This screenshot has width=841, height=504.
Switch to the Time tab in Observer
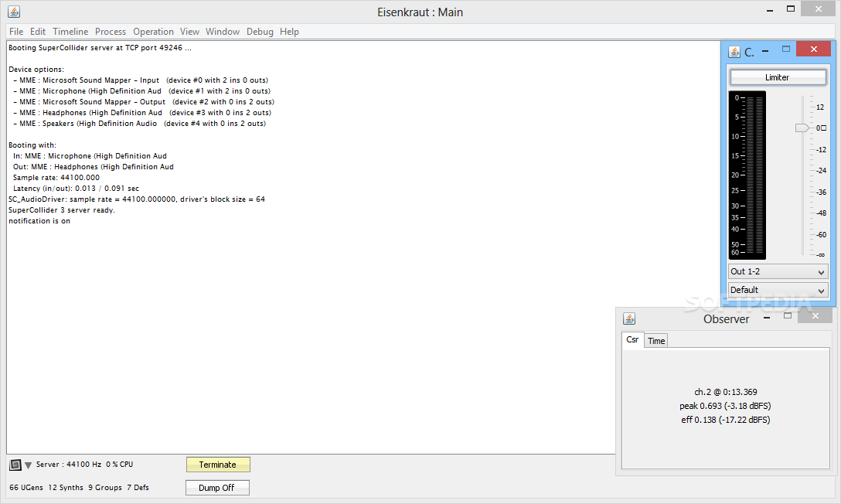click(656, 341)
